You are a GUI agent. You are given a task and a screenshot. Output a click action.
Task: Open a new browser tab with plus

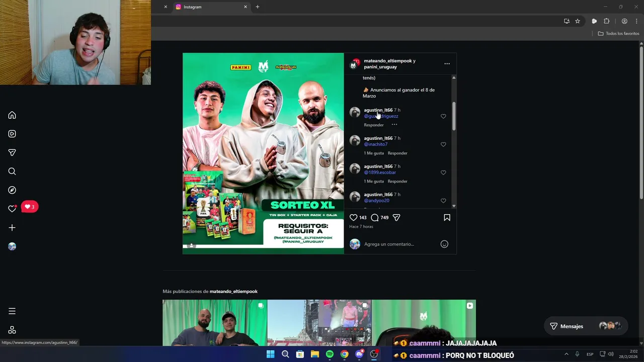click(258, 7)
